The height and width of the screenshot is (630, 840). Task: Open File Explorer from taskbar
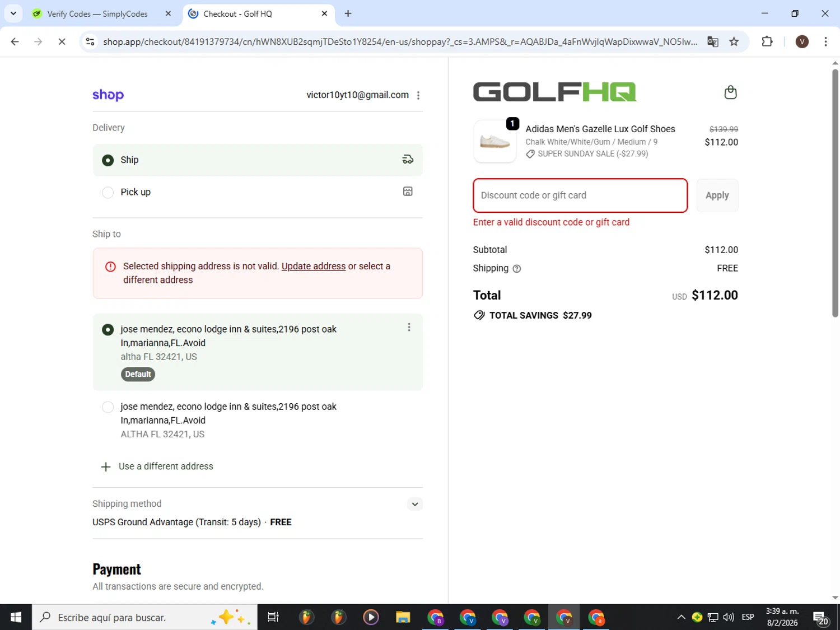tap(403, 617)
